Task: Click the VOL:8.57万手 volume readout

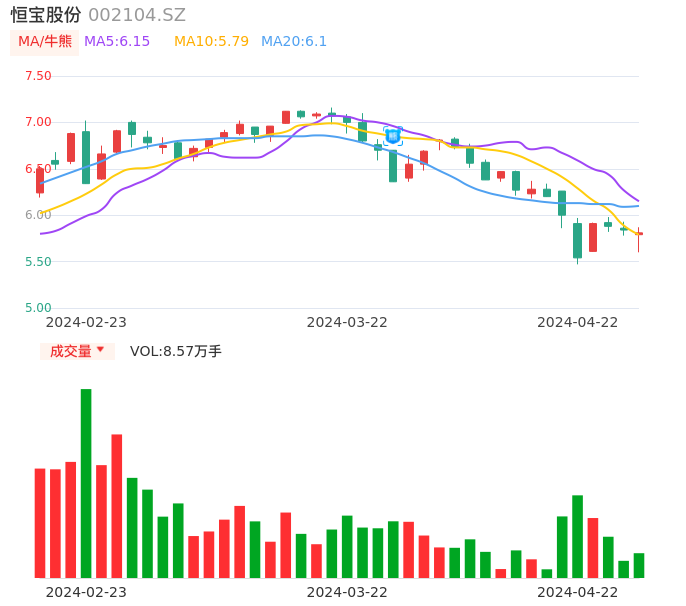Action: click(176, 351)
